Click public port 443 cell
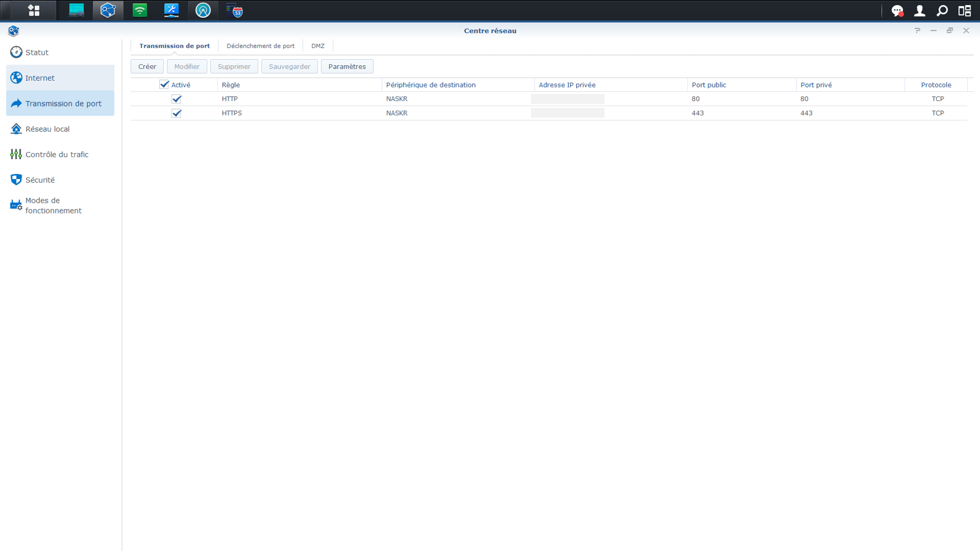Image resolution: width=980 pixels, height=551 pixels. point(698,113)
